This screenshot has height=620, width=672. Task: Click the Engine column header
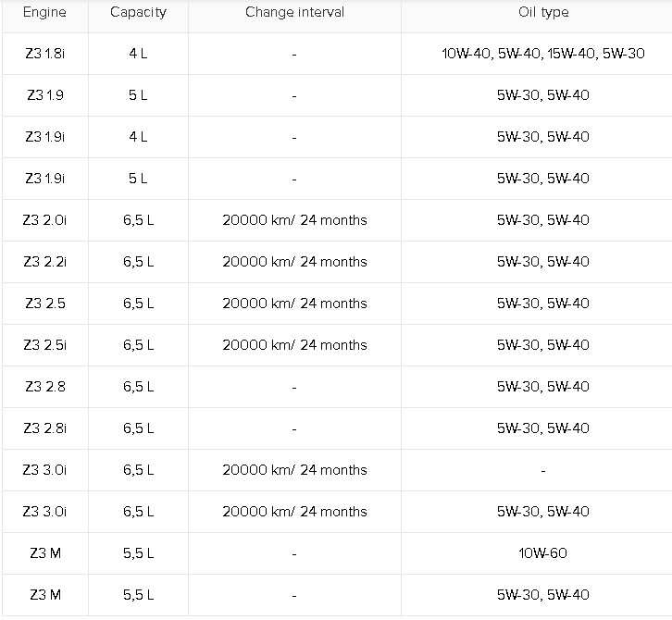pos(44,13)
